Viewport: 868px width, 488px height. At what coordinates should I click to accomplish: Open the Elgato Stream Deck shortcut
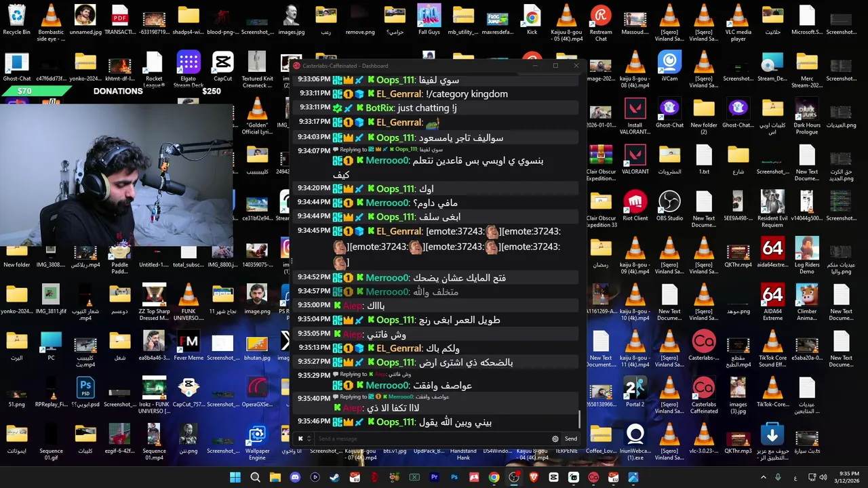pyautogui.click(x=189, y=70)
